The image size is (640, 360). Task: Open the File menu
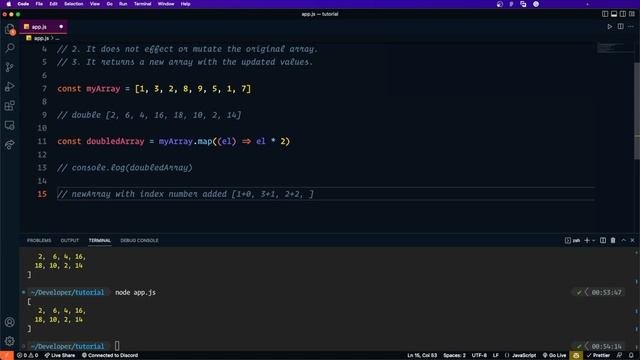(39, 4)
